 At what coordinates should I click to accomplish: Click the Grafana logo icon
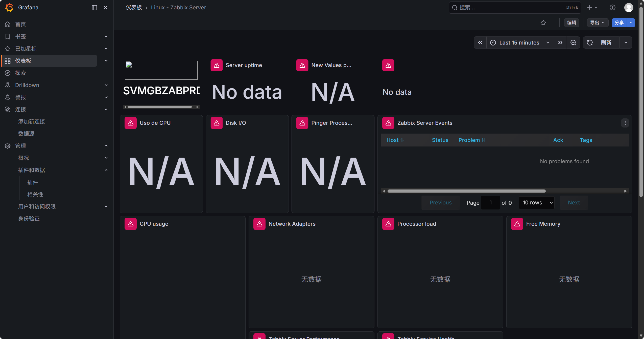[9, 8]
